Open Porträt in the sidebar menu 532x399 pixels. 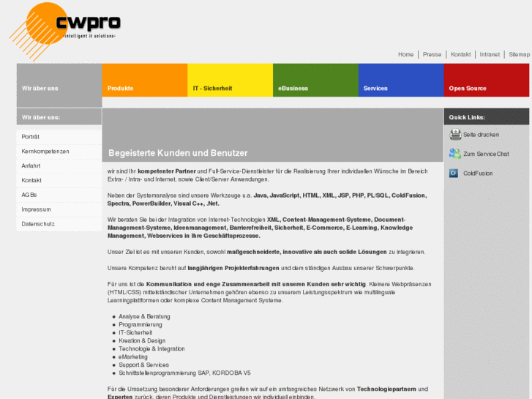[59, 137]
